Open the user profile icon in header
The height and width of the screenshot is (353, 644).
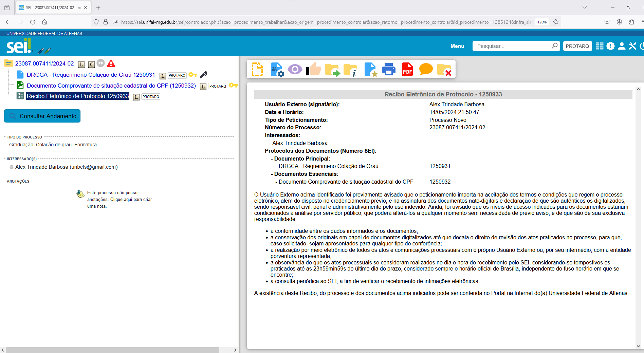pos(622,46)
